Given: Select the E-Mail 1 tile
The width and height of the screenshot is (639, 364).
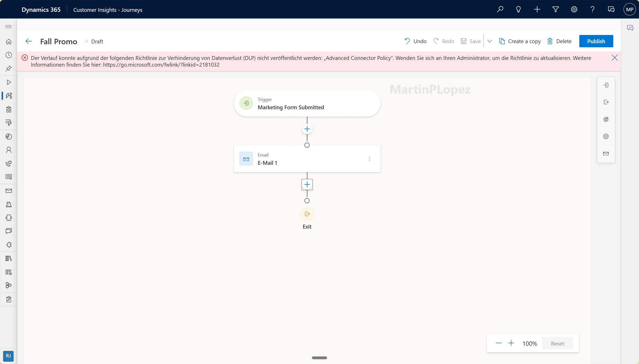Looking at the screenshot, I should (307, 159).
